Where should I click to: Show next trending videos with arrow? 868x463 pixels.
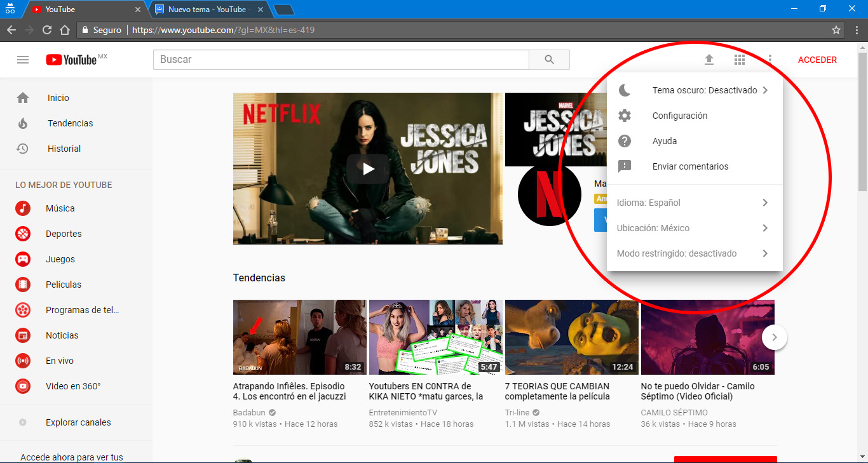(775, 337)
